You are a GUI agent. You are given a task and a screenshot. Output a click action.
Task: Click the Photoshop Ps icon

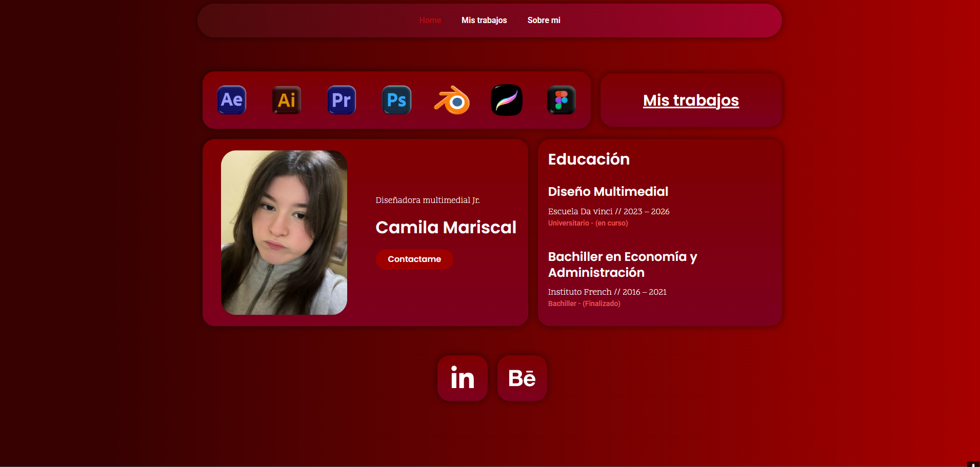pyautogui.click(x=396, y=100)
